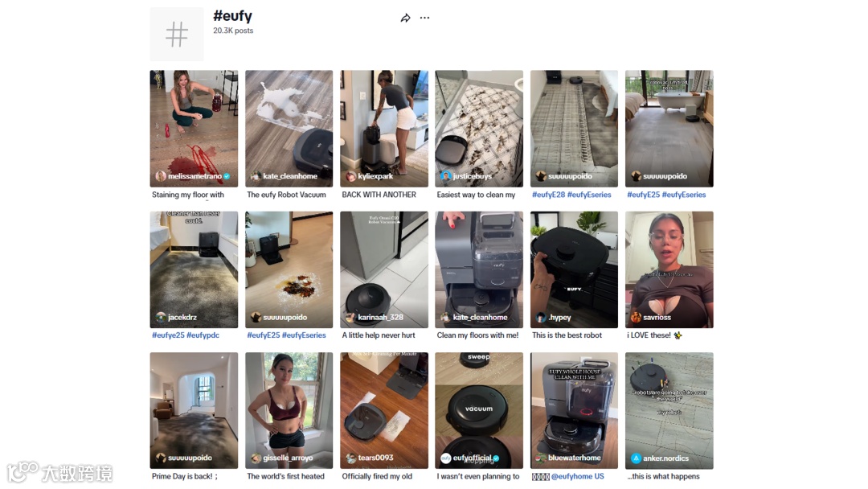This screenshot has width=868, height=489.
Task: Open the #eufye25 #eufypdc hashtag link
Action: pos(186,335)
